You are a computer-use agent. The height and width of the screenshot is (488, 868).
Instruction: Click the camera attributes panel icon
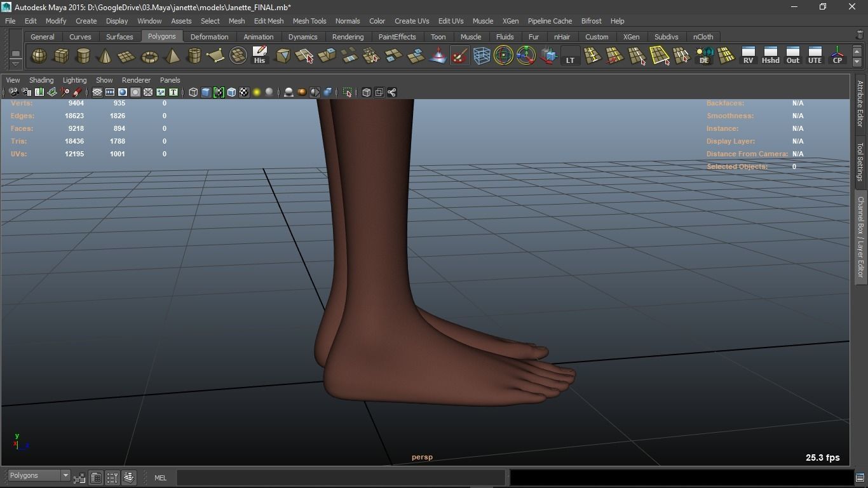[x=26, y=92]
